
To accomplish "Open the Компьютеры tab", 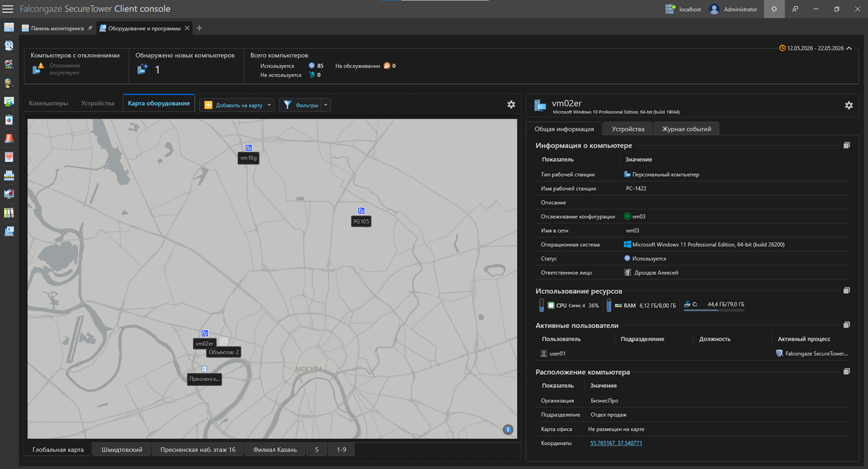I will 48,104.
